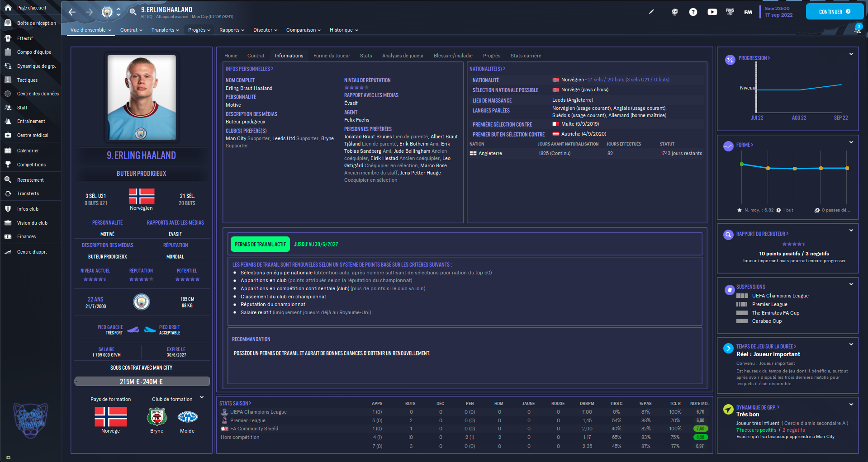Screen dimensions: 868x462
Task: Click the Dynamique de grp. check icon
Action: tap(728, 409)
